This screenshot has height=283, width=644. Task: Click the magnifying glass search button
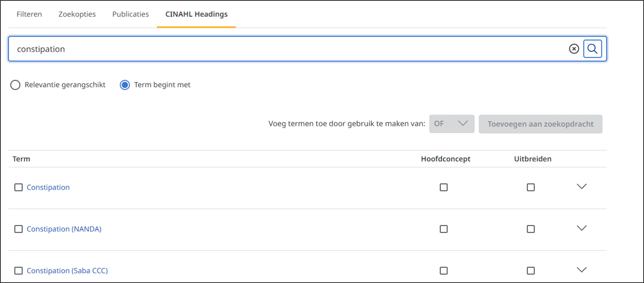click(x=593, y=49)
